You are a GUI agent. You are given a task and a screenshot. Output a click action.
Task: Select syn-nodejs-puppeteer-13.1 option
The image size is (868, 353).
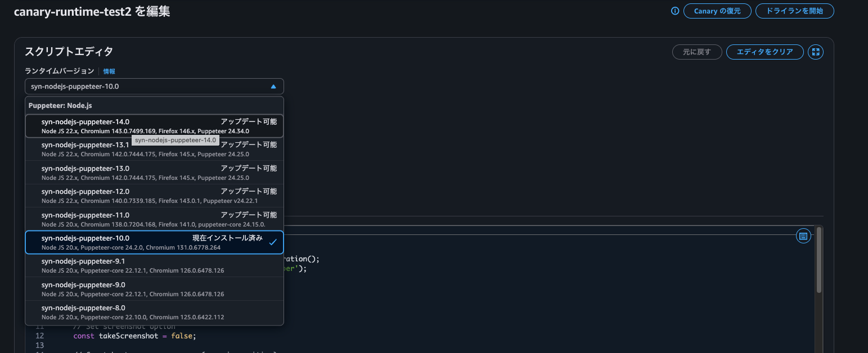click(x=154, y=149)
